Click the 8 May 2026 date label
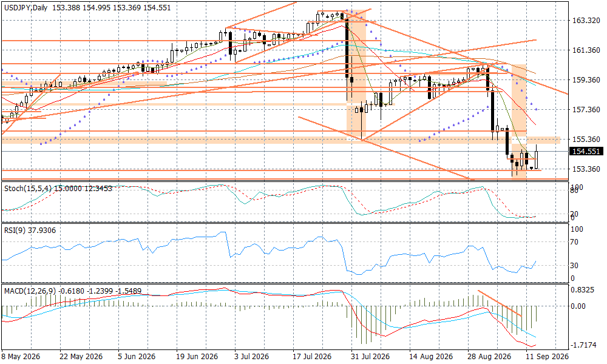Image resolution: width=607 pixels, height=364 pixels. coord(21,356)
